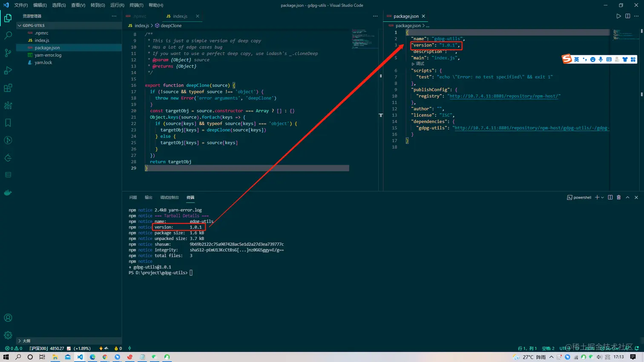
Task: Close the index.js tab
Action: point(198,16)
